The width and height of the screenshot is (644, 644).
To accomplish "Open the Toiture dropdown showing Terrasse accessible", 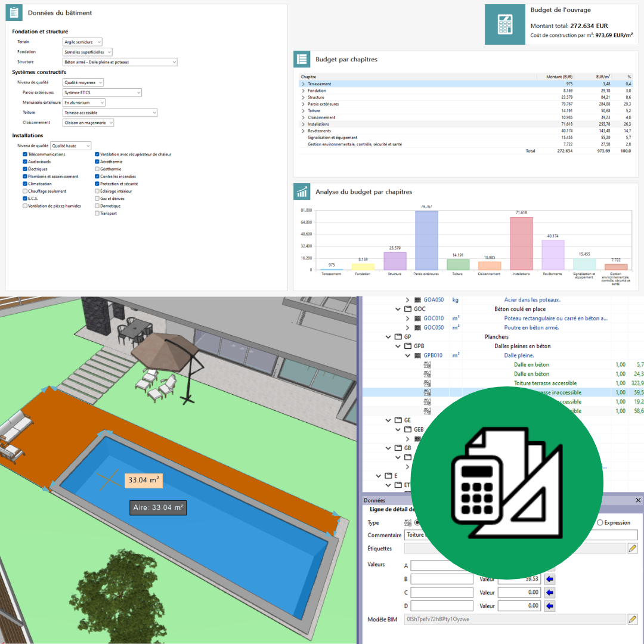I will (110, 112).
